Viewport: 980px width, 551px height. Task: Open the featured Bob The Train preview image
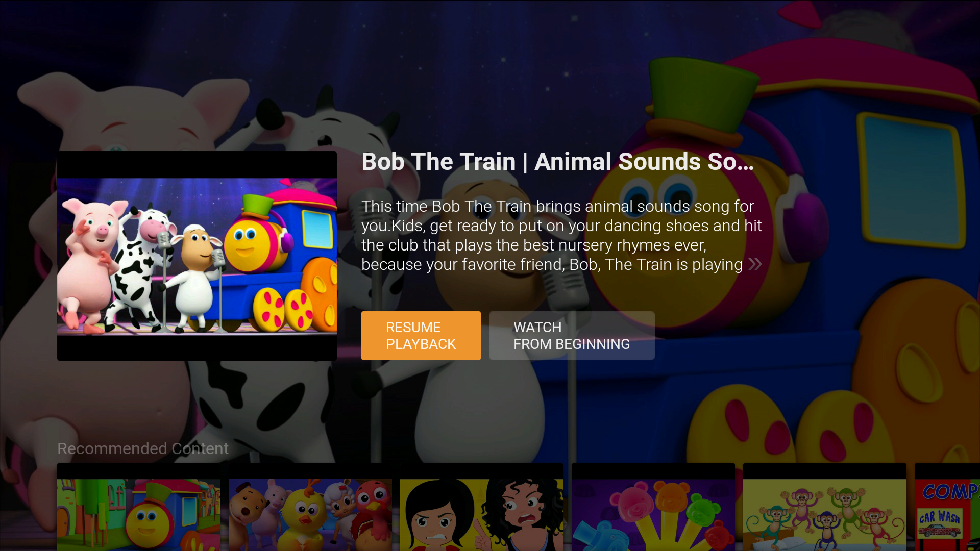tap(197, 256)
